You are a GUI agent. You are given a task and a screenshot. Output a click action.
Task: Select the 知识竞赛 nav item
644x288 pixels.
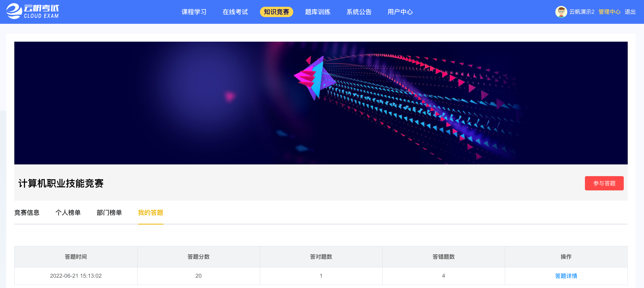click(276, 12)
